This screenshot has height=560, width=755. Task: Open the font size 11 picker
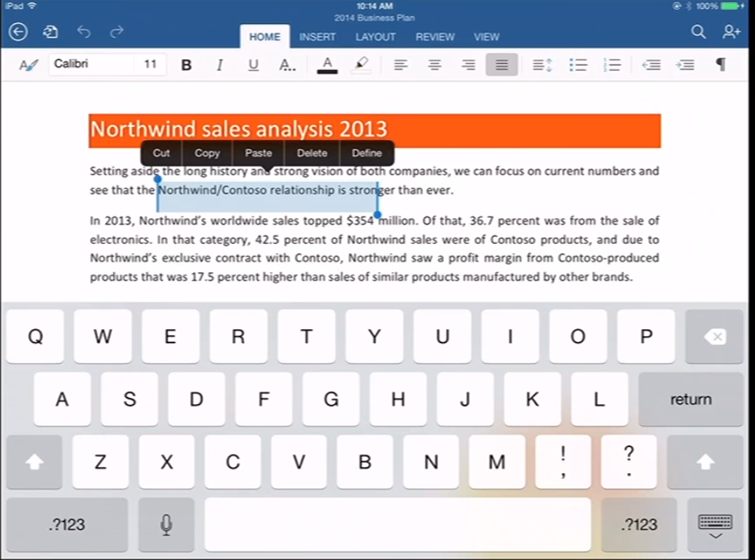(x=150, y=64)
